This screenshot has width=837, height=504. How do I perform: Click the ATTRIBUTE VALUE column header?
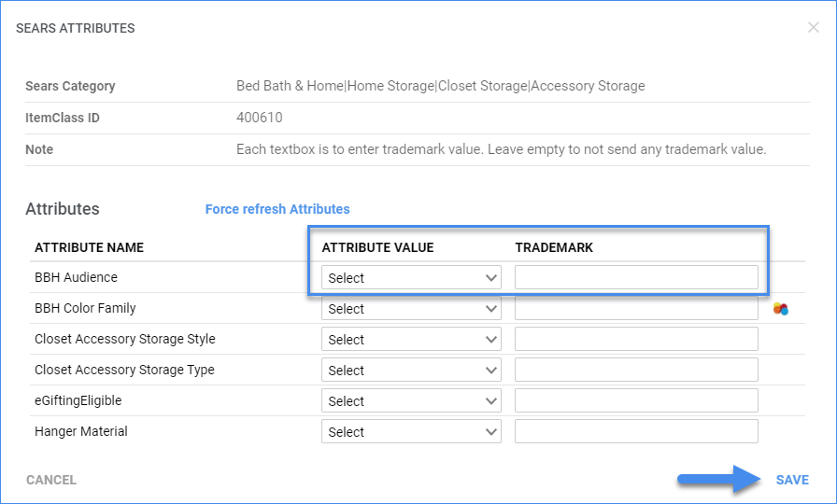point(377,247)
